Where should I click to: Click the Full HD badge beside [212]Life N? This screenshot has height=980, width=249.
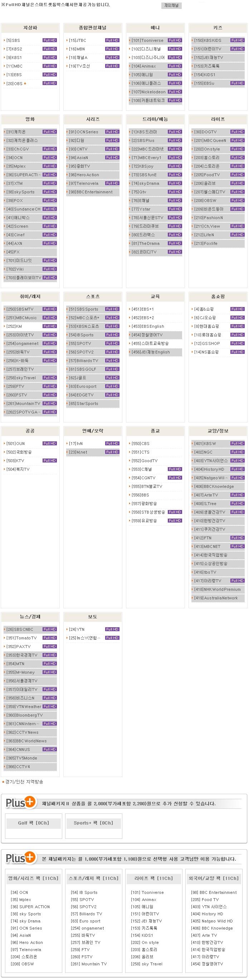[237, 235]
